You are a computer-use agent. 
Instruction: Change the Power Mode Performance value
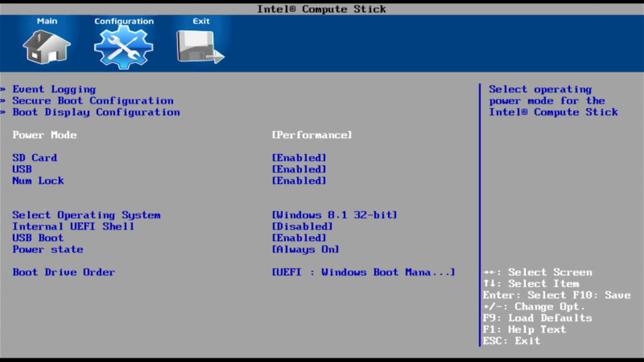coord(312,135)
